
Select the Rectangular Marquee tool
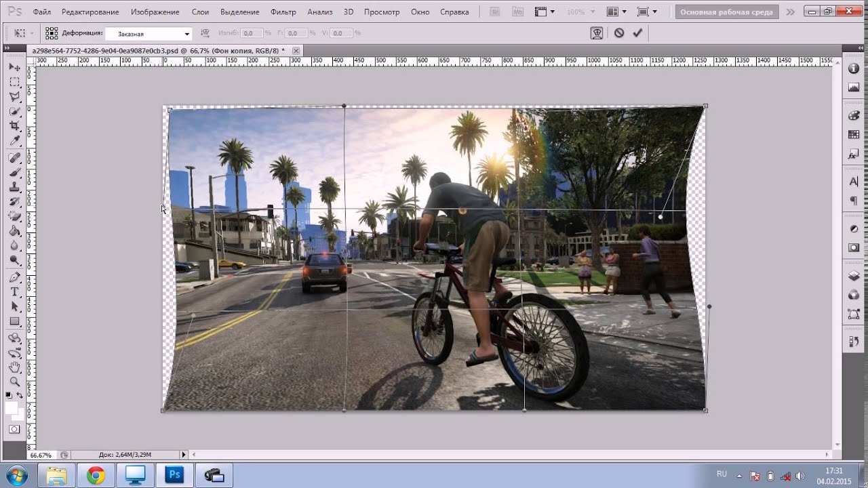click(x=14, y=81)
